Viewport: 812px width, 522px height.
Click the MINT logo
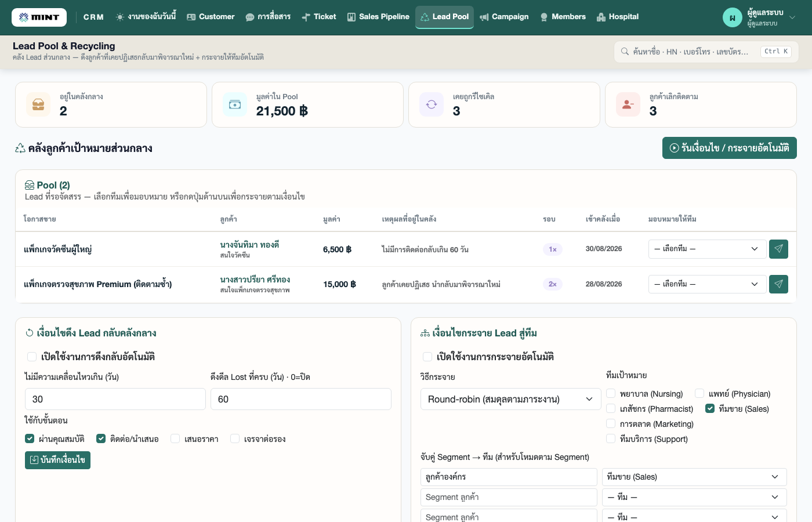click(x=39, y=17)
